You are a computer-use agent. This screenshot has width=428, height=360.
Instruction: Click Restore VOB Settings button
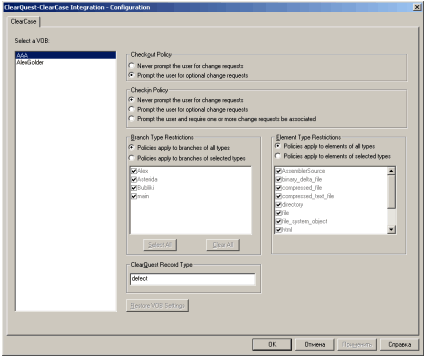pos(157,306)
